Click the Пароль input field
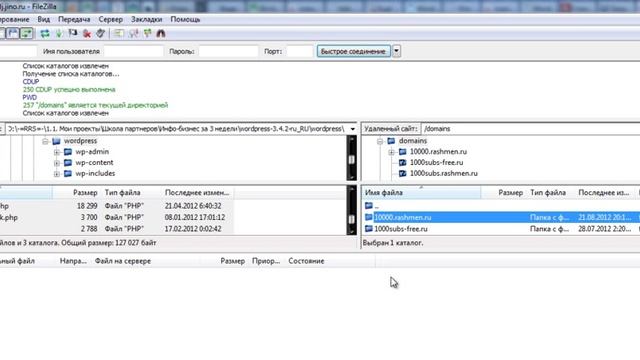This screenshot has height=360, width=640. [228, 51]
